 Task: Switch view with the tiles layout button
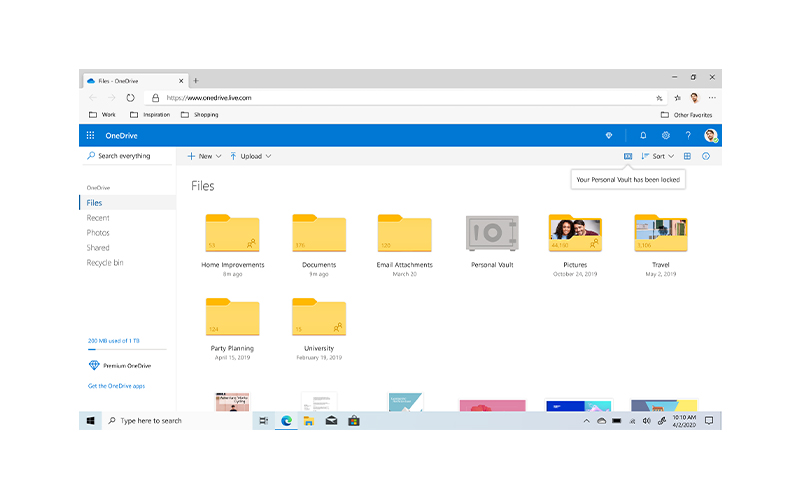point(688,156)
